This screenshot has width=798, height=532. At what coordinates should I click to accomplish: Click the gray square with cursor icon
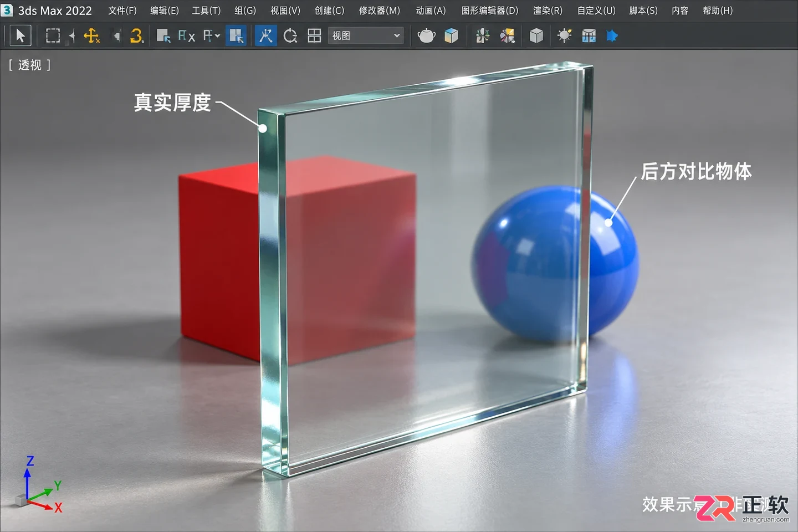click(163, 36)
